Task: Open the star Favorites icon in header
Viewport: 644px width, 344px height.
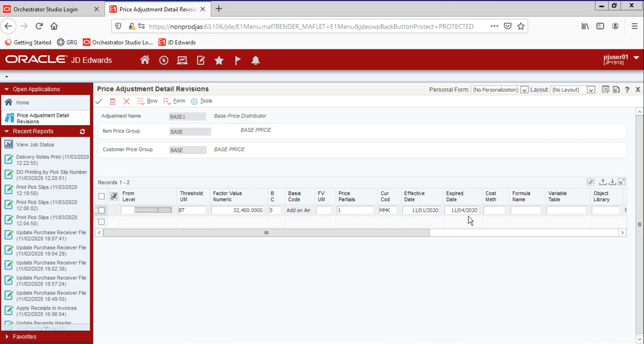Action: pos(219,60)
